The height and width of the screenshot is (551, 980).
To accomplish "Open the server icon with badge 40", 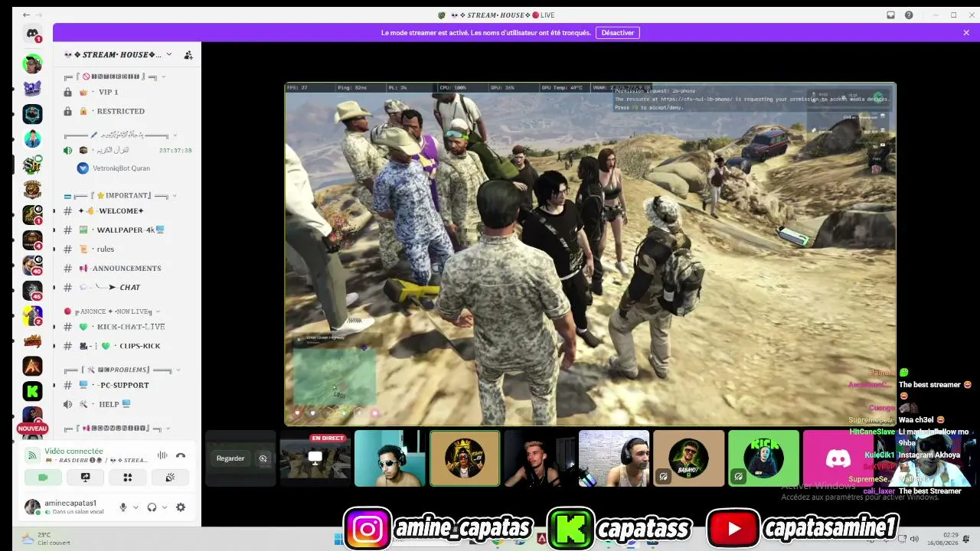I will point(32,266).
